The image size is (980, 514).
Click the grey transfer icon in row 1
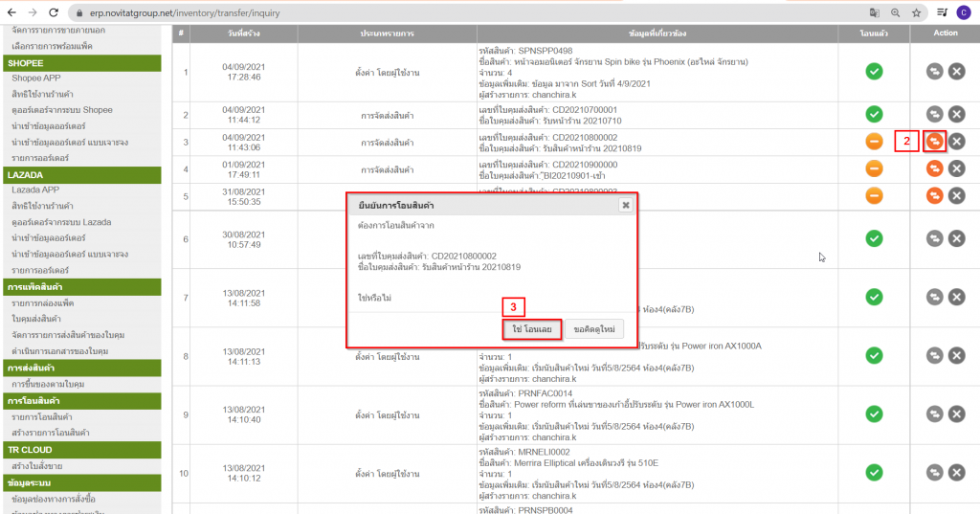934,72
